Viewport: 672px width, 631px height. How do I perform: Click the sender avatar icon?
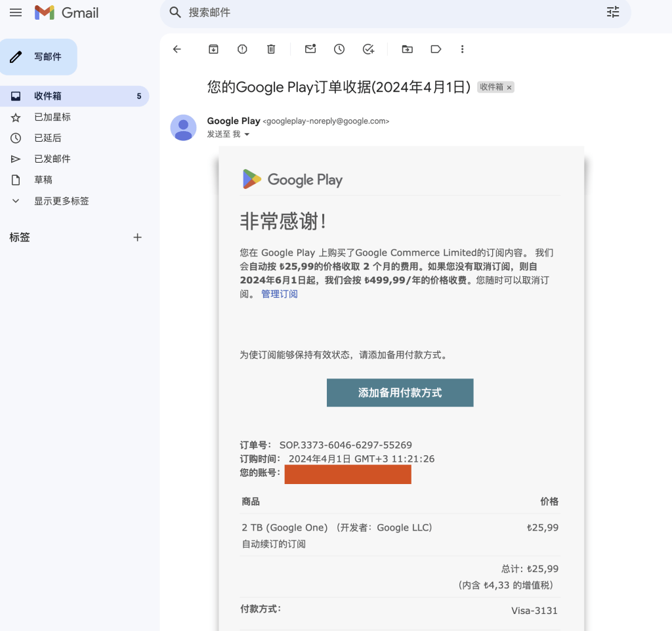[x=184, y=128]
